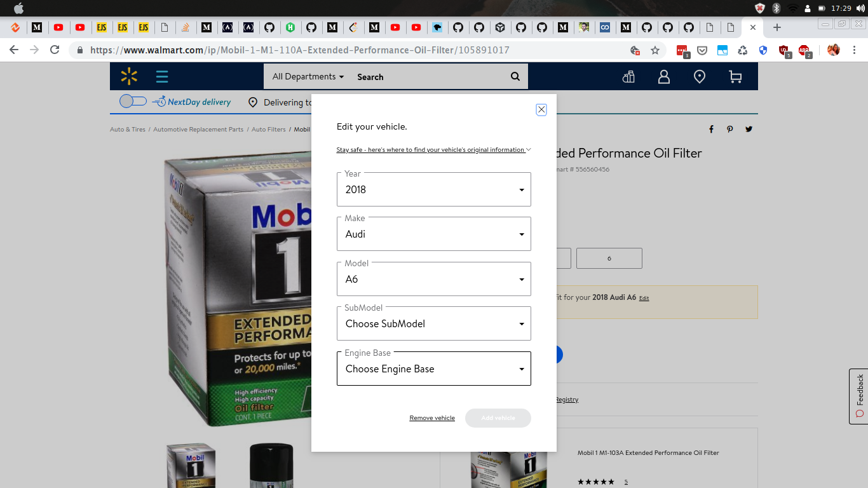Click the browser forward arrow

[x=34, y=50]
